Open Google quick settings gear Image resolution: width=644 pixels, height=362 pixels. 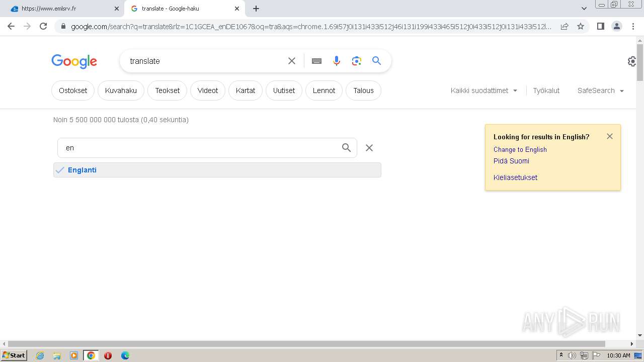coord(632,61)
